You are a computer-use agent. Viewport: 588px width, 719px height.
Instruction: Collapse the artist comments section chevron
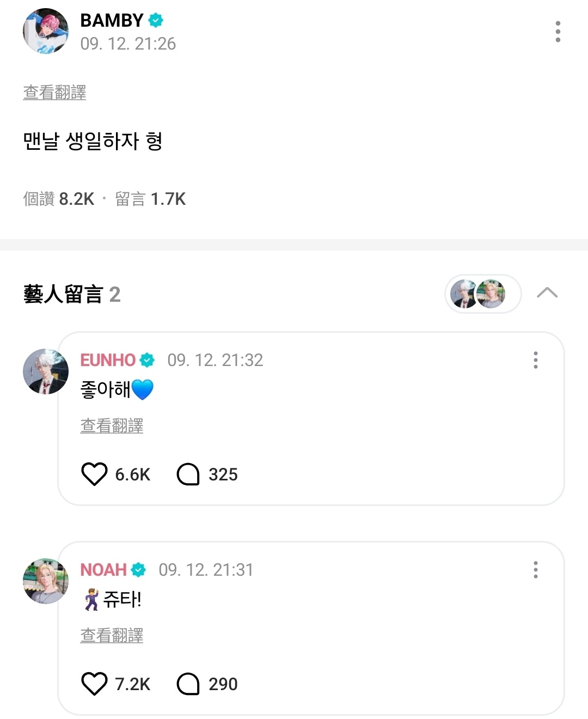(x=547, y=293)
